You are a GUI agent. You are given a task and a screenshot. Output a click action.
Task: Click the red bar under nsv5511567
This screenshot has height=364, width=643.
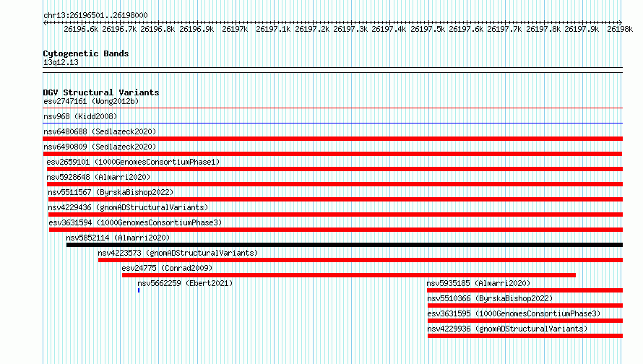[335, 199]
